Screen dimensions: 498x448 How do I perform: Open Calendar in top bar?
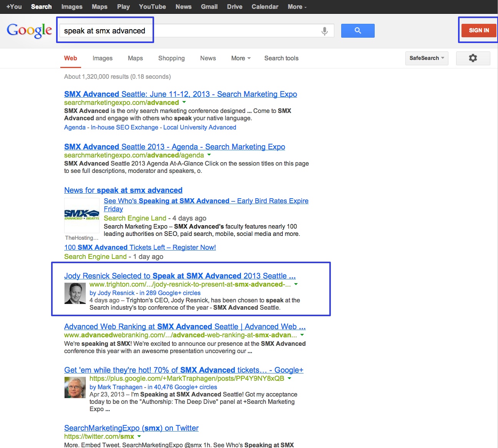point(265,7)
